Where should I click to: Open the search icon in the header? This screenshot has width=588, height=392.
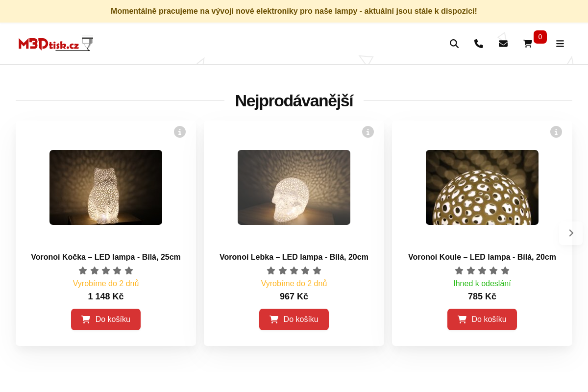(x=454, y=44)
